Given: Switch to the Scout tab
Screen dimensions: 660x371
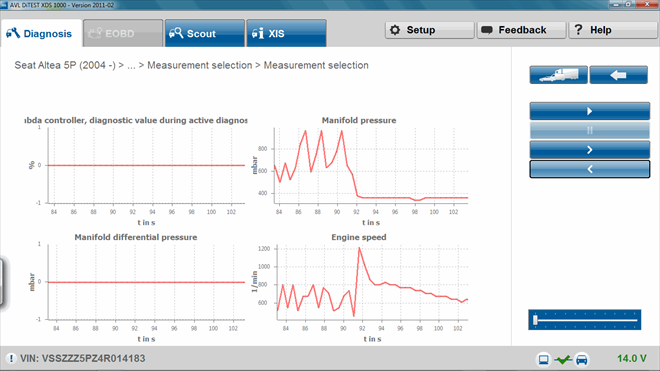Looking at the screenshot, I should point(205,33).
